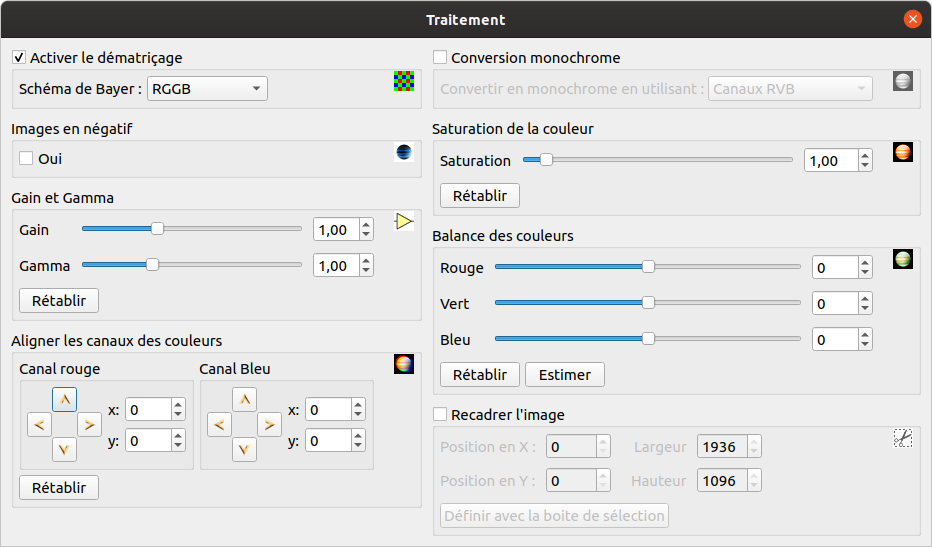Click the yellow Gain and Gamma triangle icon
This screenshot has width=932, height=547.
tap(403, 221)
